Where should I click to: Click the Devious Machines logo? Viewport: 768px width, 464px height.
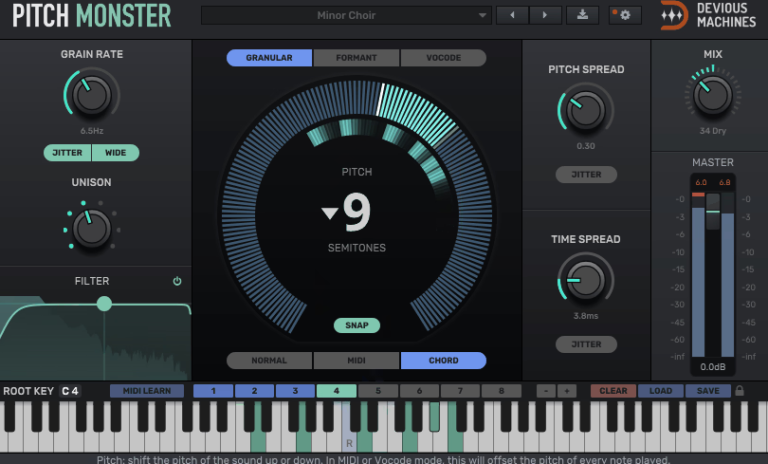(708, 16)
